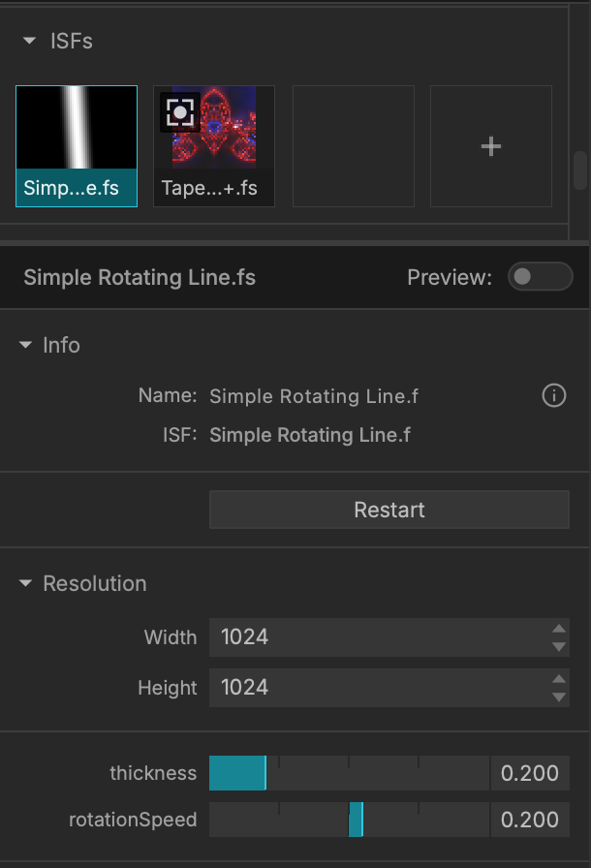
Task: Click the plus icon to add ISF
Action: (x=491, y=146)
